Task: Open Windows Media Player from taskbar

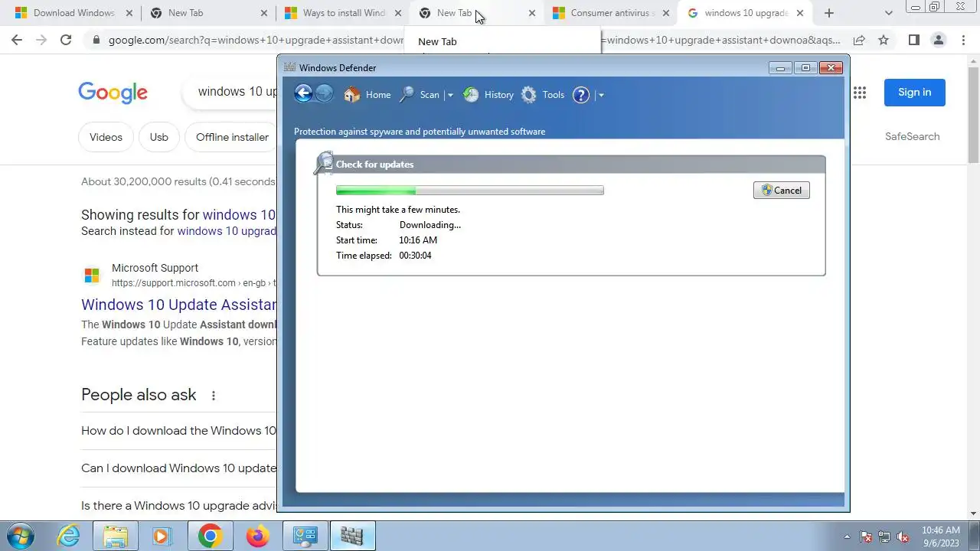Action: [162, 536]
